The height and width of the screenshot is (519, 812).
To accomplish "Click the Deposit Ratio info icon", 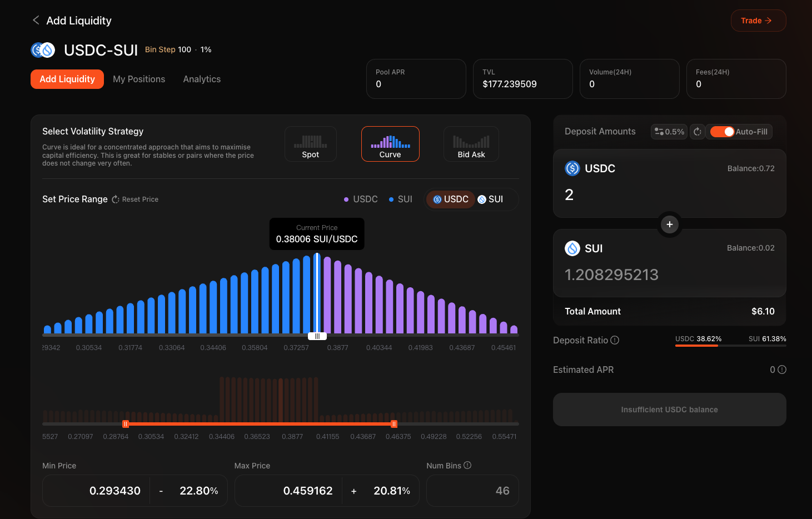I will (615, 340).
